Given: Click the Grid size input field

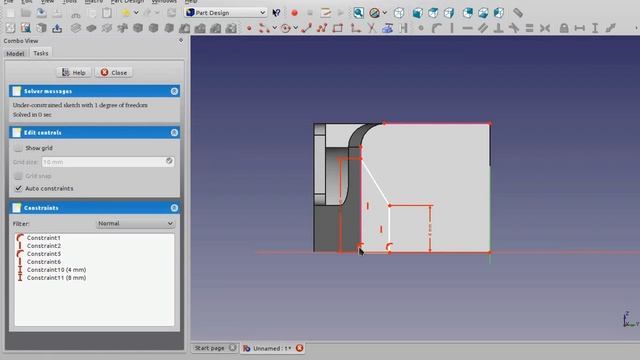Looking at the screenshot, I should point(108,162).
